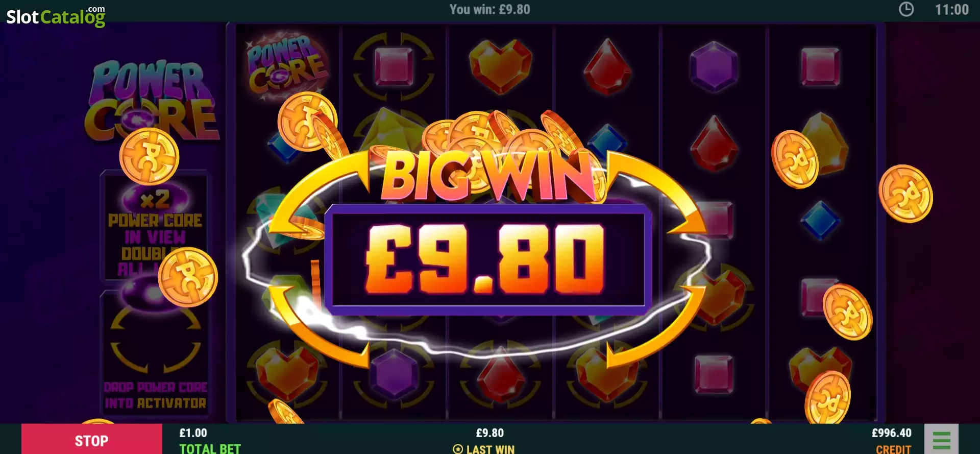Click the CREDIT £996.40 balance
The height and width of the screenshot is (454, 980).
(892, 441)
